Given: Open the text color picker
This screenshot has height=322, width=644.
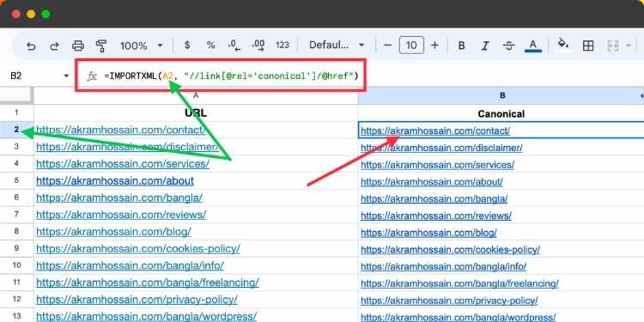Looking at the screenshot, I should coord(533,46).
